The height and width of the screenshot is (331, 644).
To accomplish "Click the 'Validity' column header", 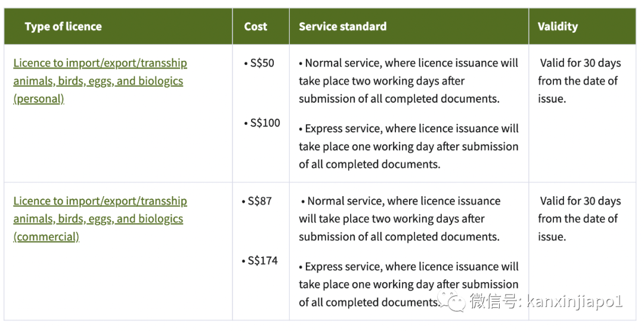I will click(x=558, y=27).
